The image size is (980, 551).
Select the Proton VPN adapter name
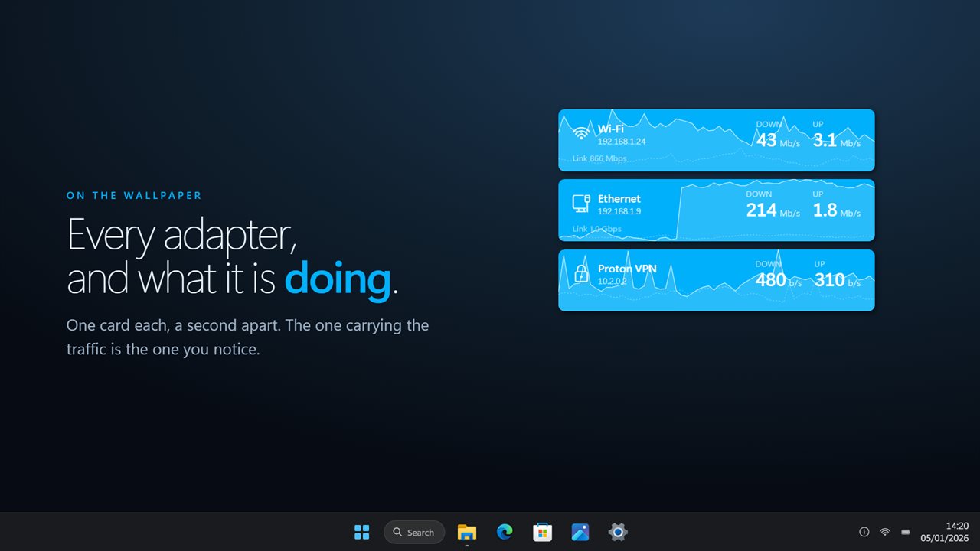(627, 269)
